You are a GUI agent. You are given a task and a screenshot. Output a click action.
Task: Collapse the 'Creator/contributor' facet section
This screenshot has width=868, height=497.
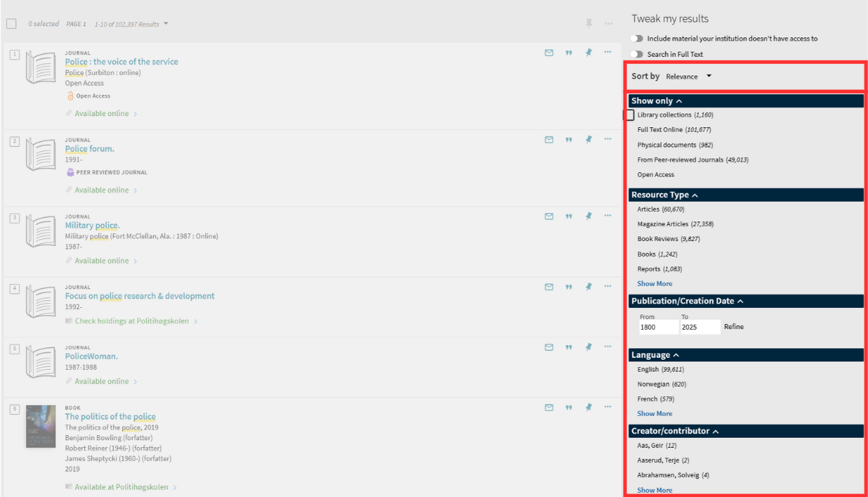(x=745, y=431)
